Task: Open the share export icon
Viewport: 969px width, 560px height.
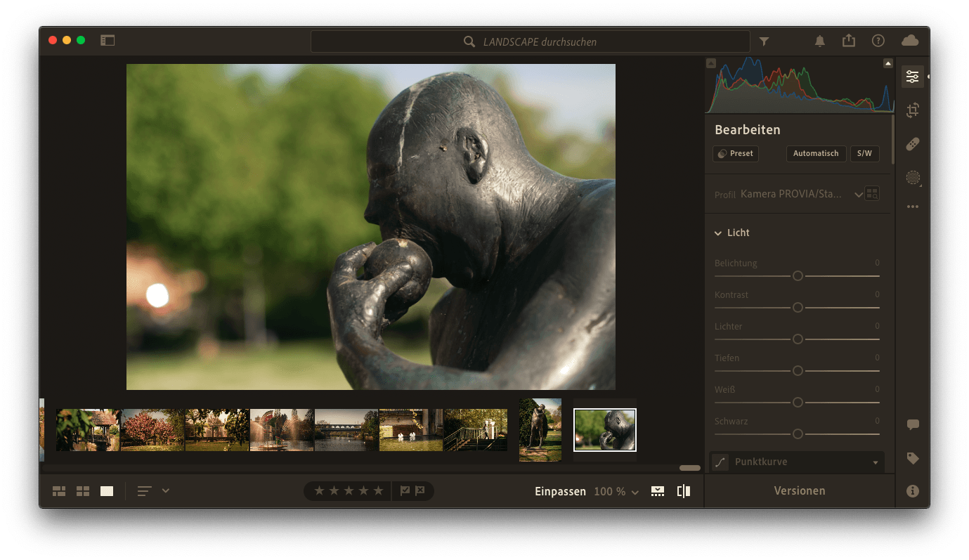Action: tap(849, 41)
